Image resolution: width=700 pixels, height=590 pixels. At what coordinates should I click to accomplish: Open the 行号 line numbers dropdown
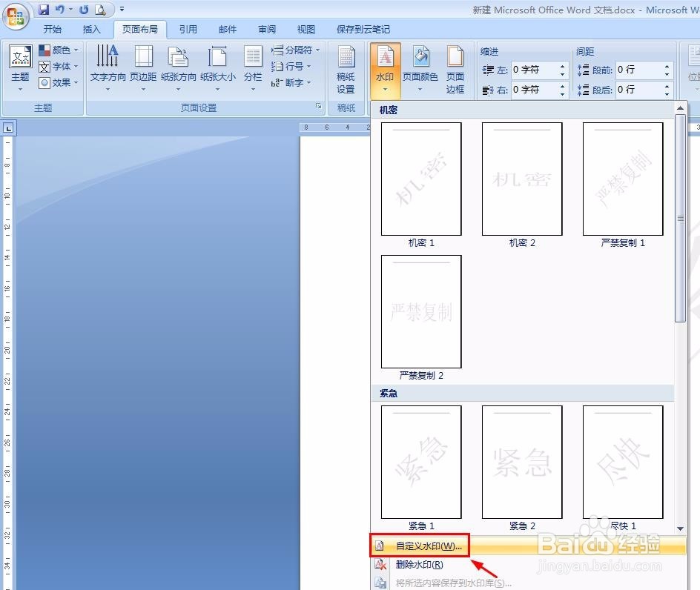coord(291,67)
